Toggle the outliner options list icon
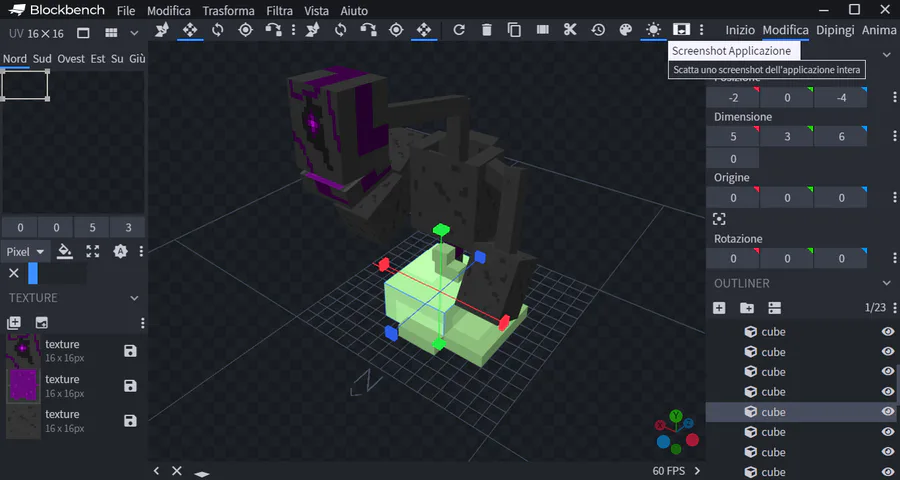900x480 pixels. coord(775,308)
